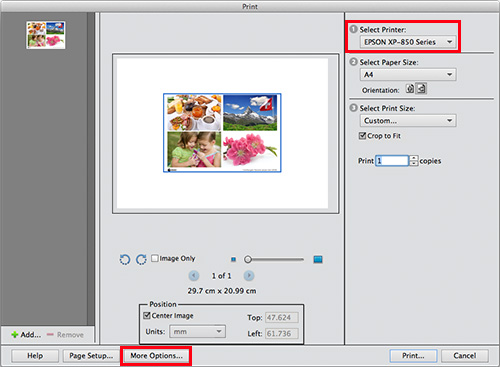Uncheck Crop to Fit
This screenshot has height=367, width=500.
(362, 136)
